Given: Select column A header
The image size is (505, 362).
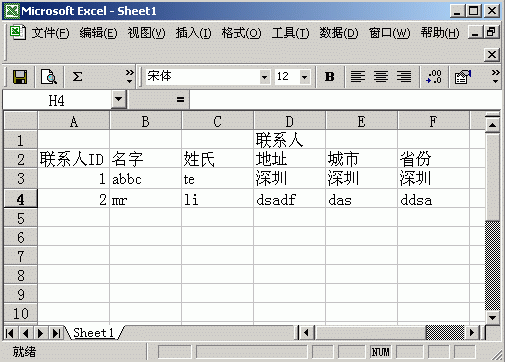Looking at the screenshot, I should point(74,121).
